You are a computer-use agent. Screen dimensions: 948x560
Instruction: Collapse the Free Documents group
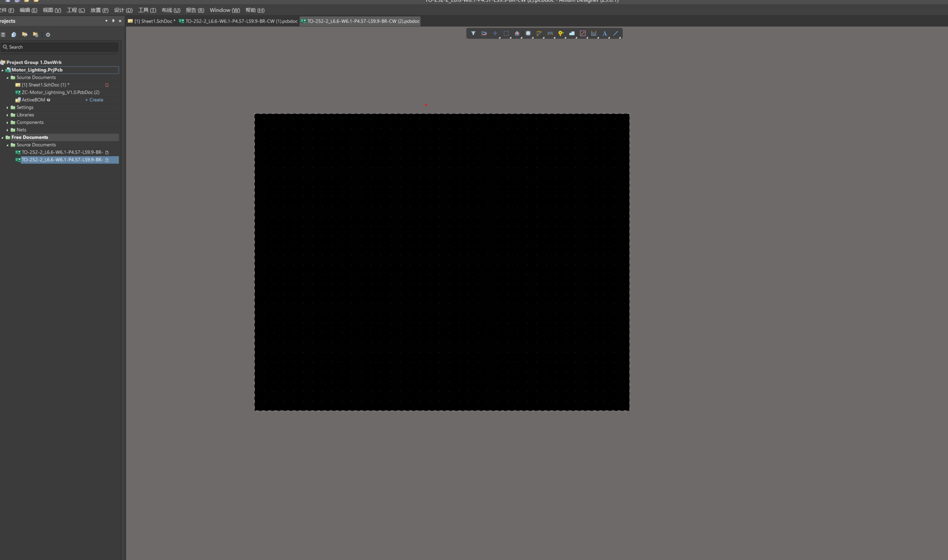(3, 137)
